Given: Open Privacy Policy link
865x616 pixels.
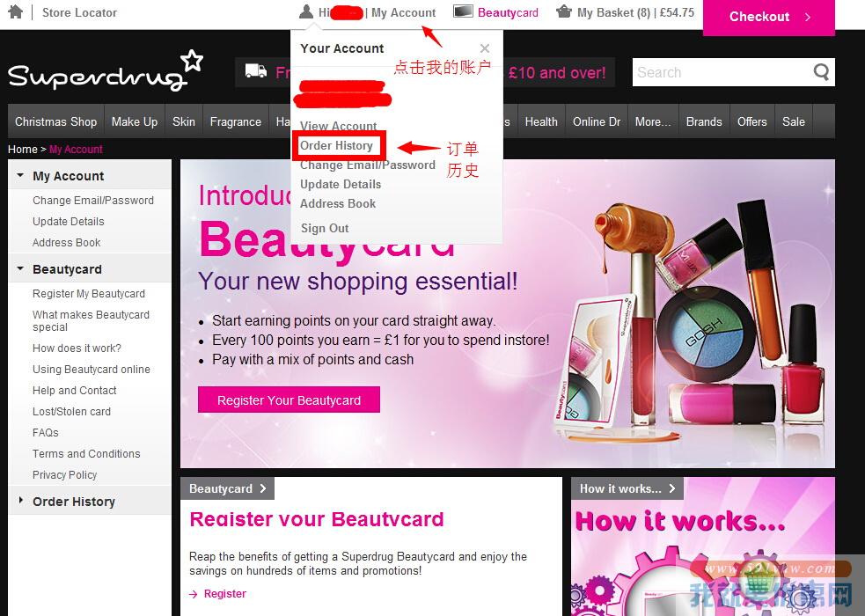Looking at the screenshot, I should (x=64, y=475).
